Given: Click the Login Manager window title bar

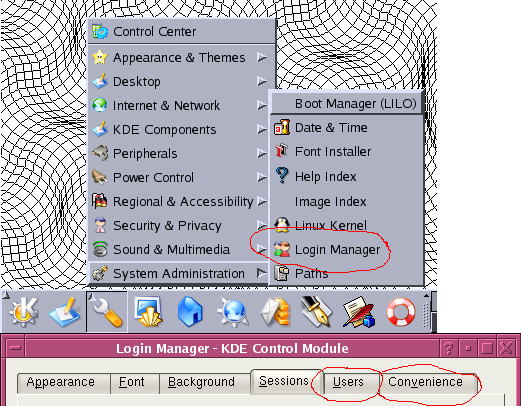Looking at the screenshot, I should point(232,349).
